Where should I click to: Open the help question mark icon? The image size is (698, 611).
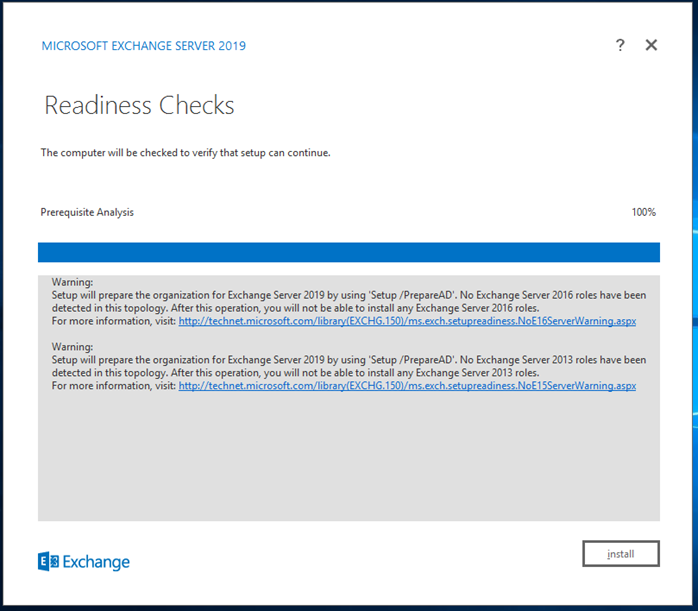[x=620, y=45]
